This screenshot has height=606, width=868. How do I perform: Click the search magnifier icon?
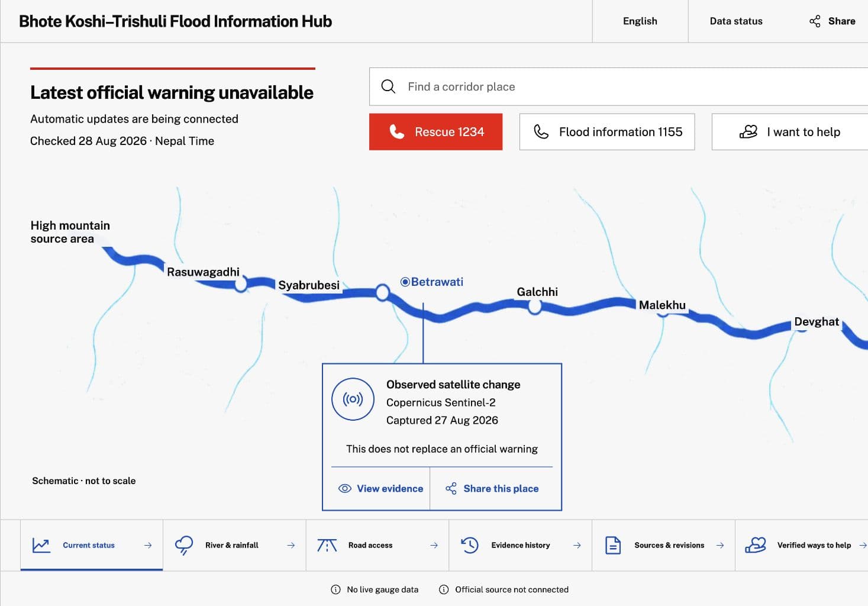tap(388, 86)
